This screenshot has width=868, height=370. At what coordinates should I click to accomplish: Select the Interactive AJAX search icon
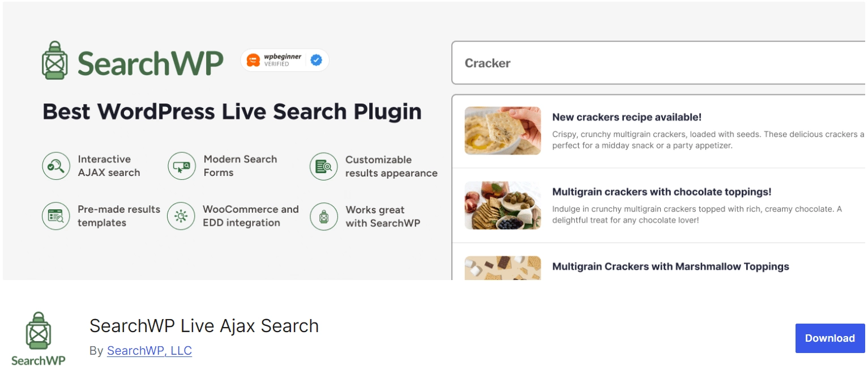coord(56,166)
